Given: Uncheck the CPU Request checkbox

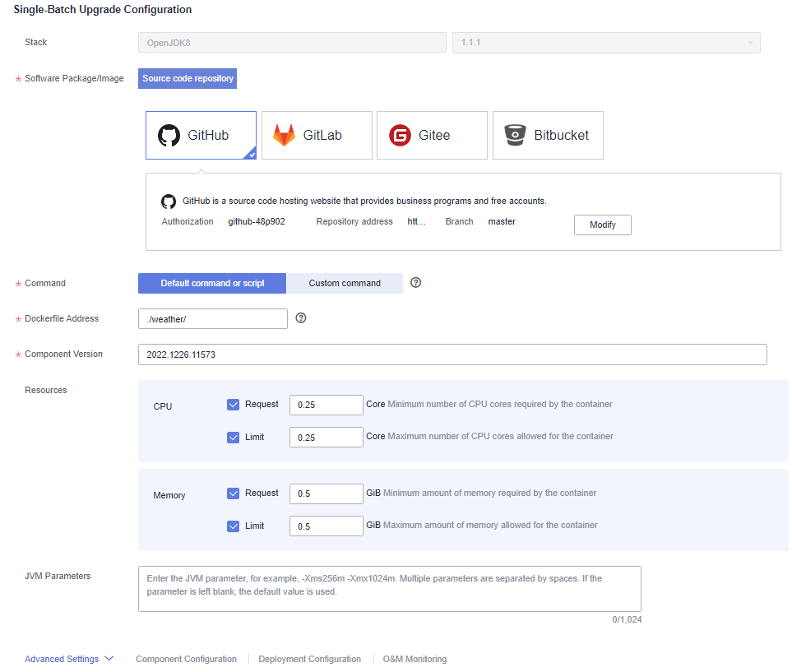Looking at the screenshot, I should click(x=233, y=405).
